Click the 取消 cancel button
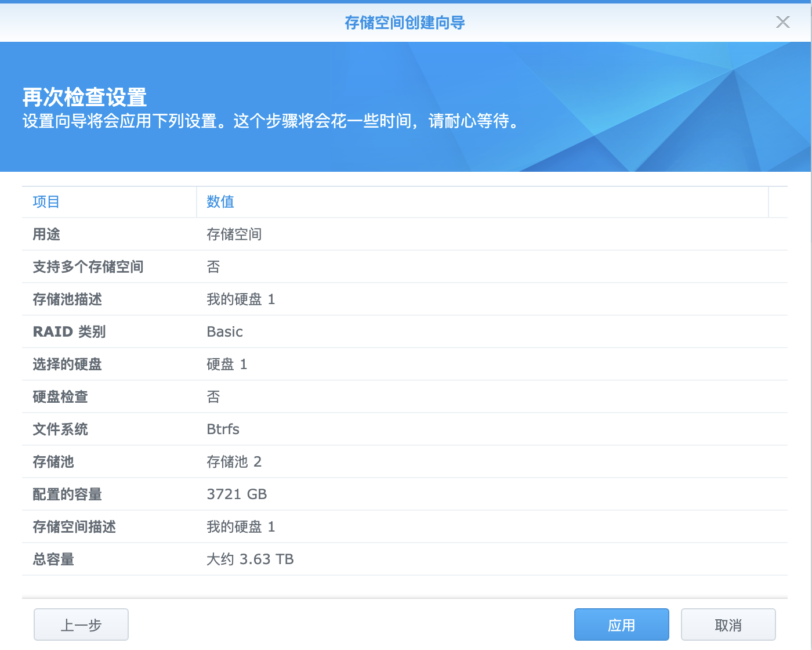The width and height of the screenshot is (812, 650). [x=728, y=624]
